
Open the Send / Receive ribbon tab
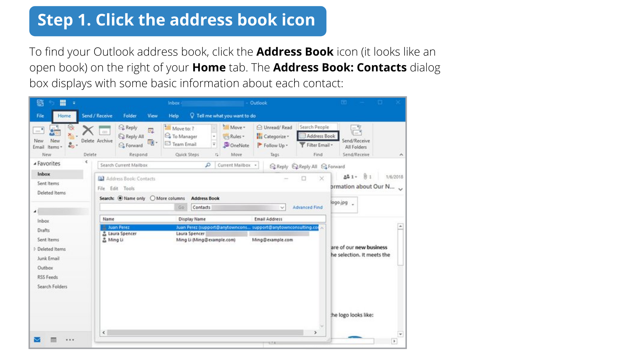point(97,116)
